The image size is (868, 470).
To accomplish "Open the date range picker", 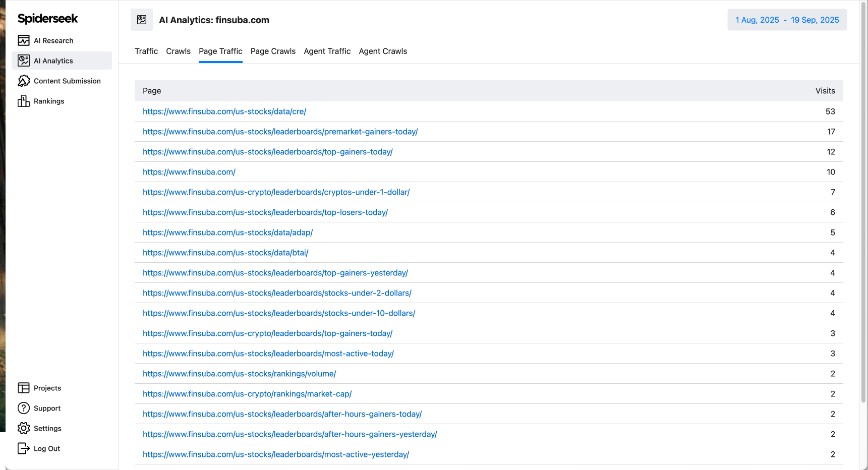I will (x=787, y=20).
